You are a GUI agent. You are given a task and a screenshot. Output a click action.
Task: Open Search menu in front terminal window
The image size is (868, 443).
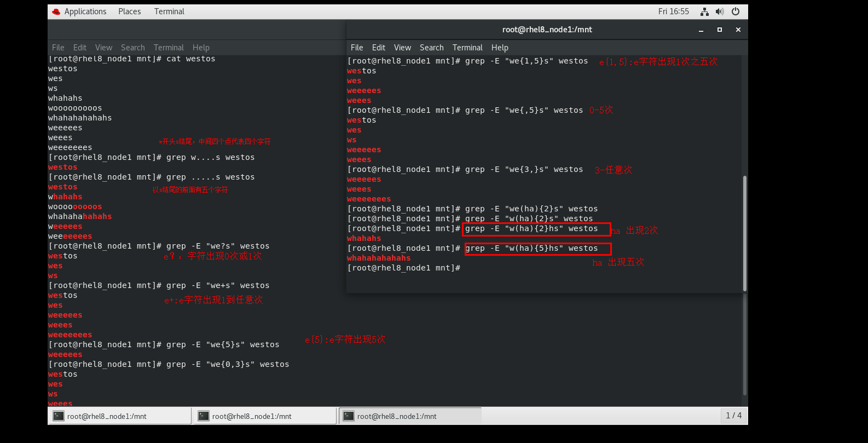[x=432, y=48]
